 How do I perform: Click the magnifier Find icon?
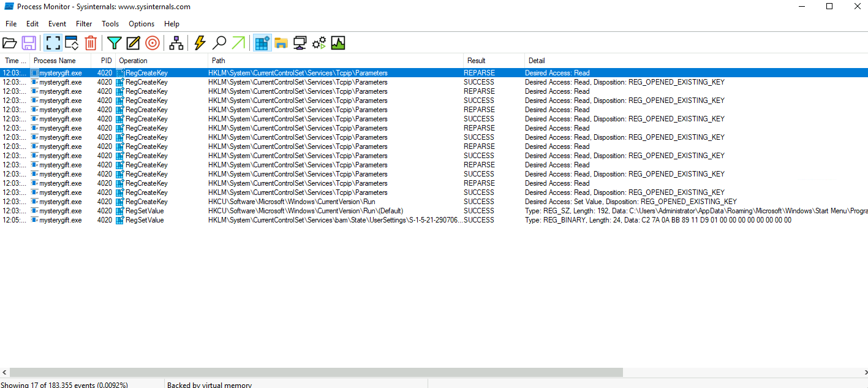point(219,43)
